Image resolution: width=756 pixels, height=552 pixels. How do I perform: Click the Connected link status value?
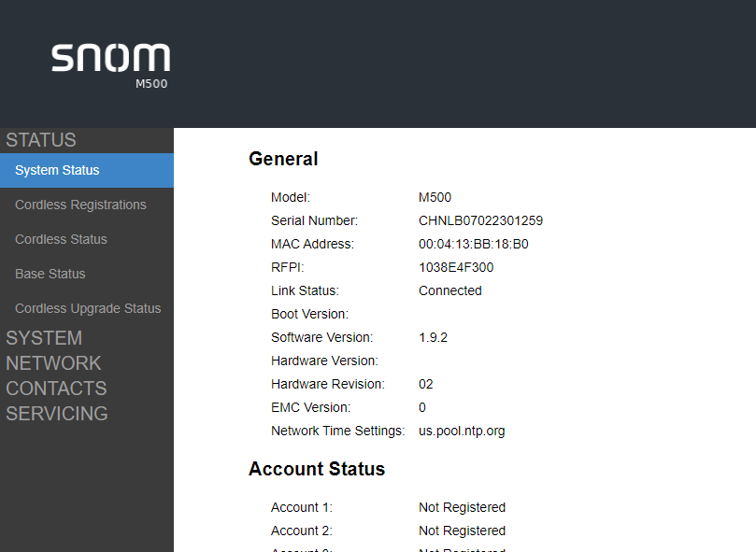click(x=449, y=290)
